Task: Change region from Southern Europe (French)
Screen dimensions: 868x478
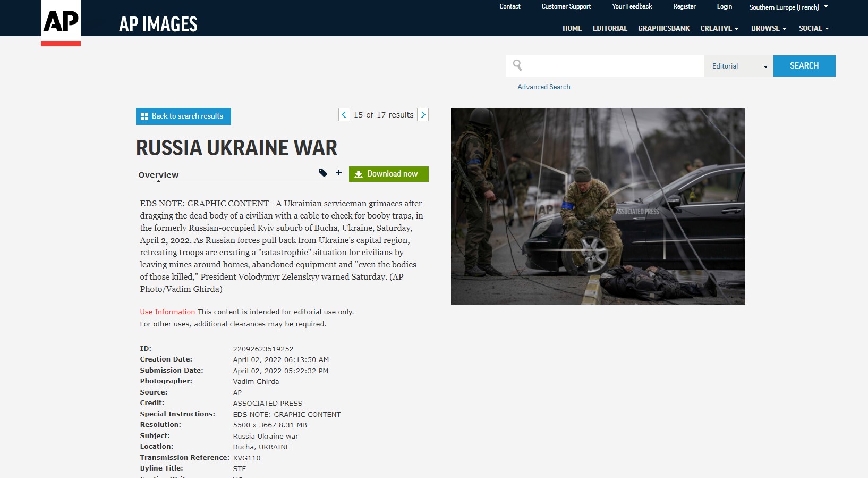Action: click(x=788, y=7)
